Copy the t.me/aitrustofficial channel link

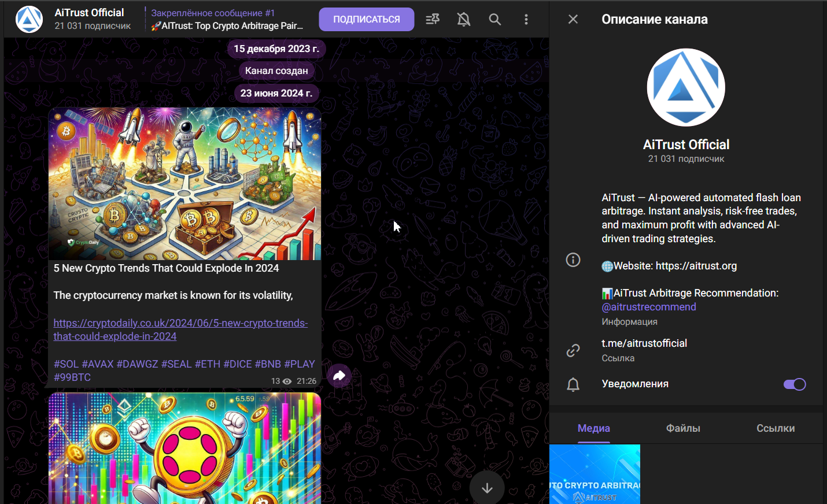tap(644, 343)
